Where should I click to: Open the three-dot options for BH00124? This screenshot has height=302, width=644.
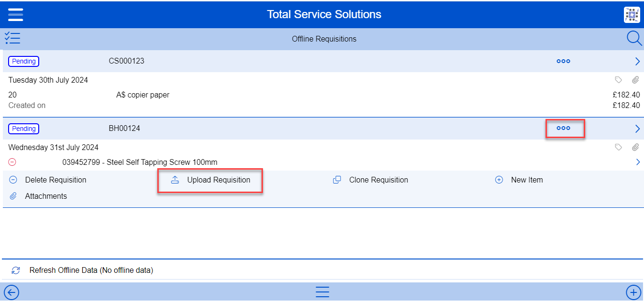click(563, 129)
